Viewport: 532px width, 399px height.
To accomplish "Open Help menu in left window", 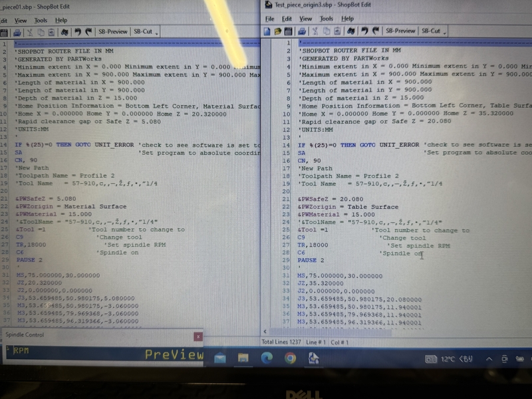I will point(61,21).
